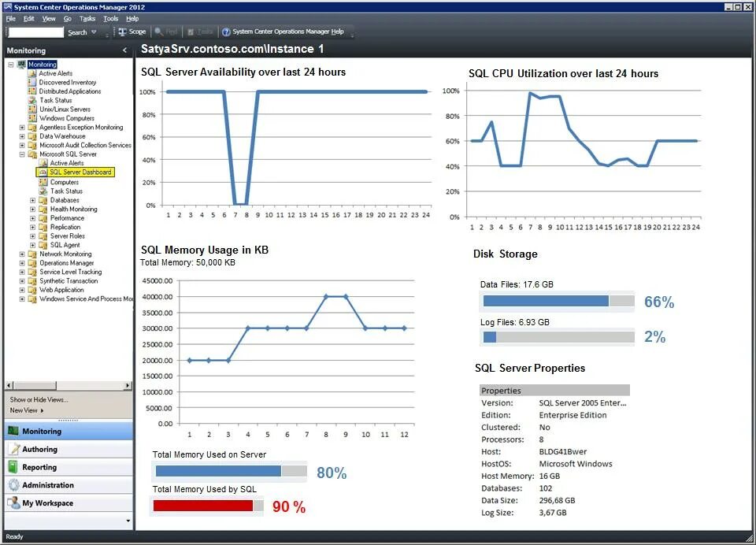756x545 pixels.
Task: Open the Search dropdown arrow
Action: [91, 32]
